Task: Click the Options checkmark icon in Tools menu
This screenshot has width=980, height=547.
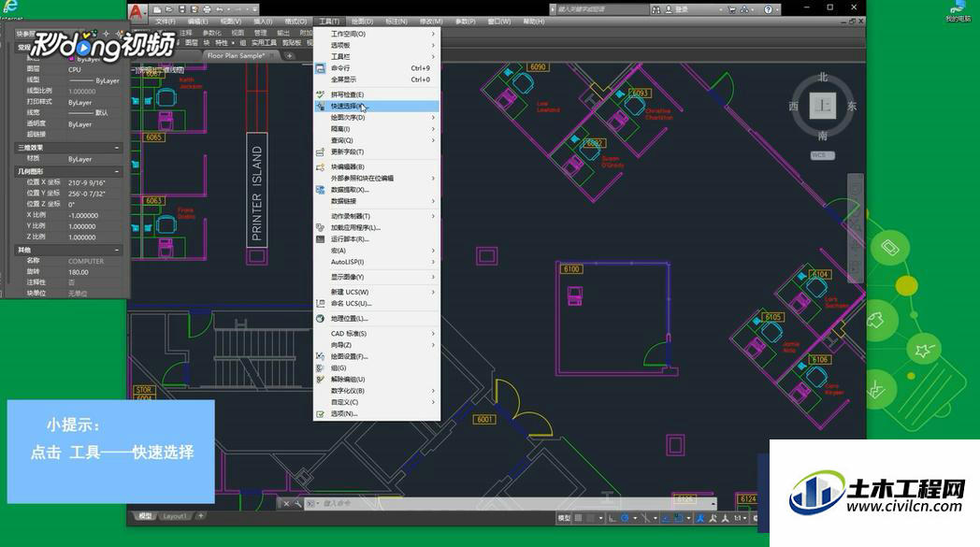Action: (x=321, y=414)
